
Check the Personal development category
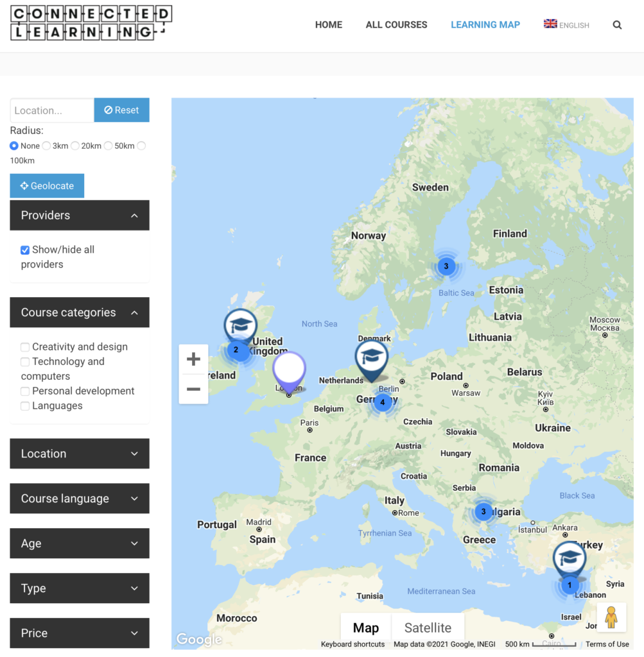coord(25,391)
